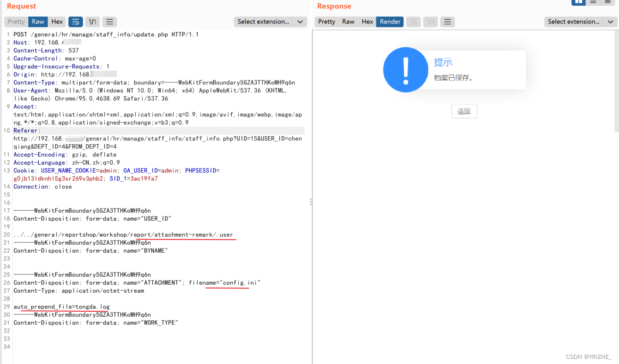Click the \n icon in Response toolbar

[x=430, y=22]
